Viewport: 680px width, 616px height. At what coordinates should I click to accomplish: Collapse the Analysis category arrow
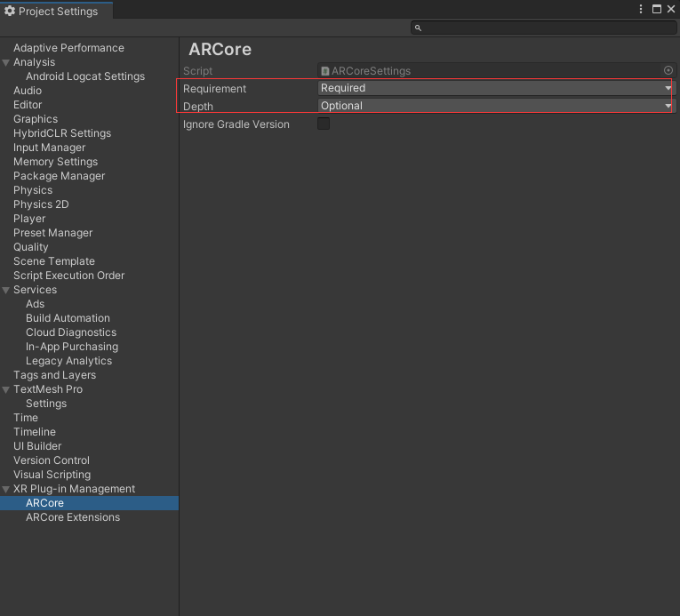[x=6, y=62]
